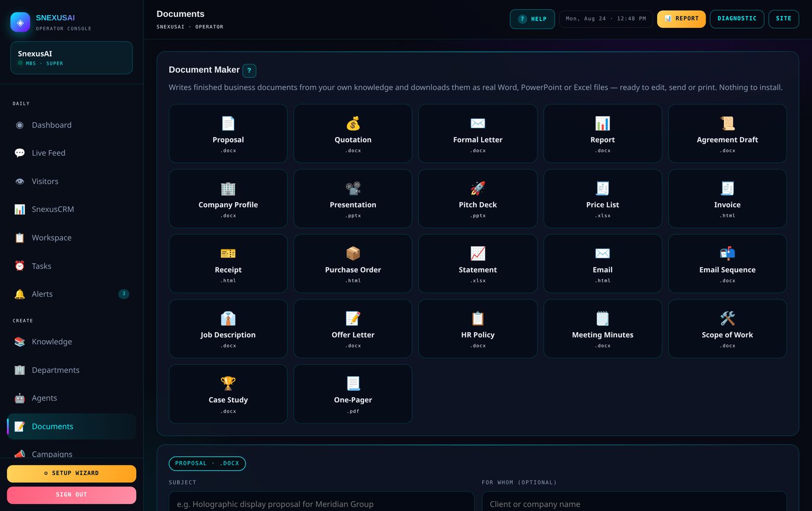The width and height of the screenshot is (812, 511).
Task: Open the SnexusCRM menu item
Action: [x=72, y=209]
